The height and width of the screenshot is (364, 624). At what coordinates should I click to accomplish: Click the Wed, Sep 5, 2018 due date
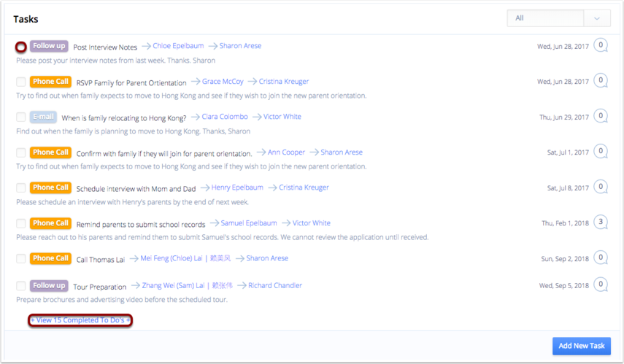click(564, 286)
